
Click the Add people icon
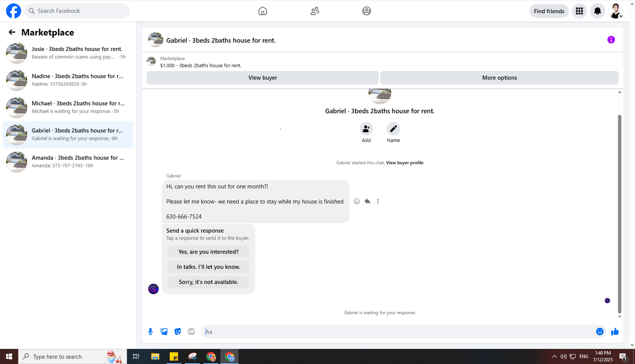point(366,129)
